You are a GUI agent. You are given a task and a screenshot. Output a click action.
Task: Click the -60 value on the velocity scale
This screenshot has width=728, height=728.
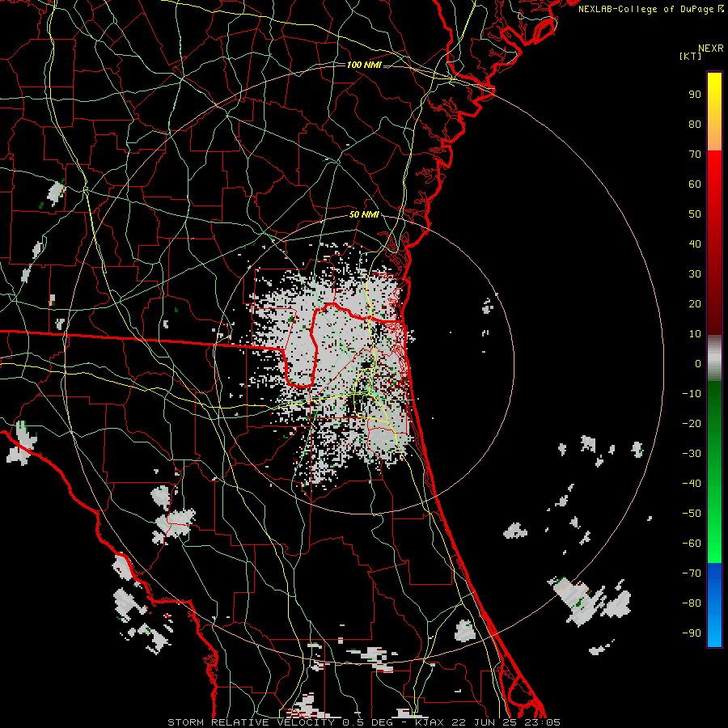click(692, 544)
